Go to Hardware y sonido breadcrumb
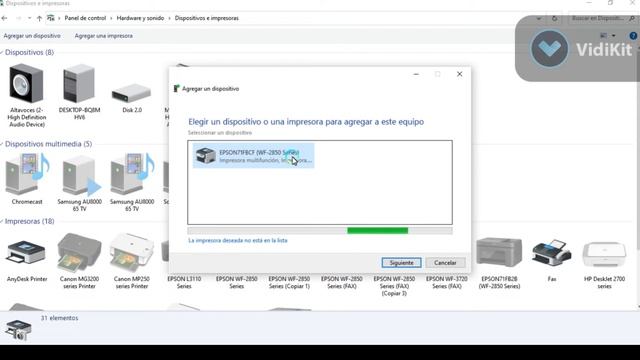640x360 pixels. click(x=140, y=18)
